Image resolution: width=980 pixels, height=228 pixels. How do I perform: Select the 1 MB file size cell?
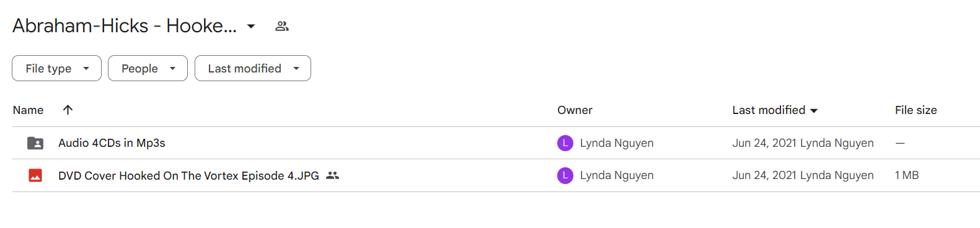(907, 175)
